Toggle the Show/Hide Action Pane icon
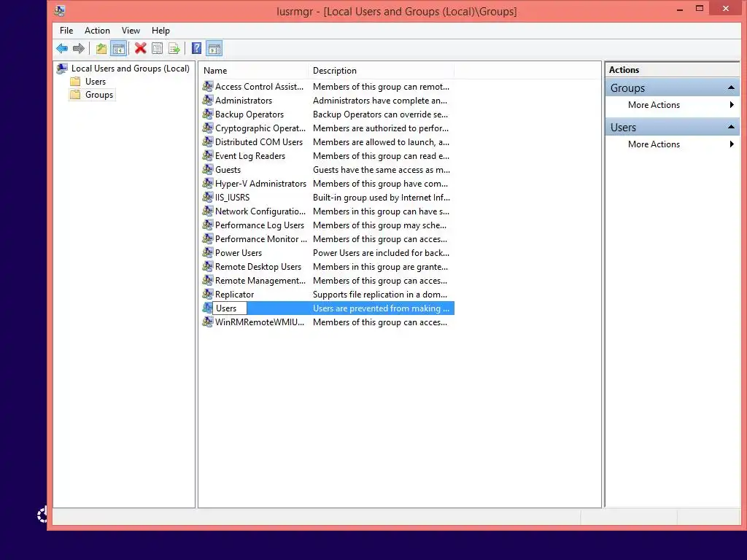 214,48
